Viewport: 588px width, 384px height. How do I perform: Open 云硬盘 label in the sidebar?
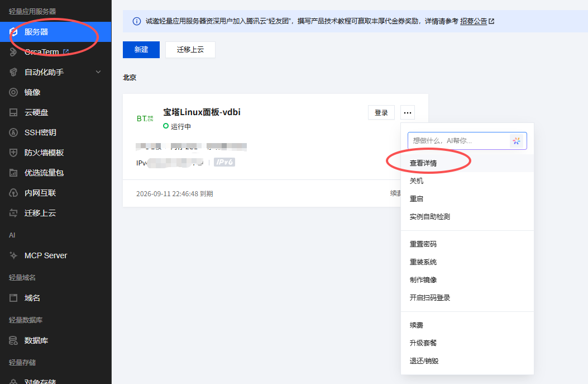(36, 112)
